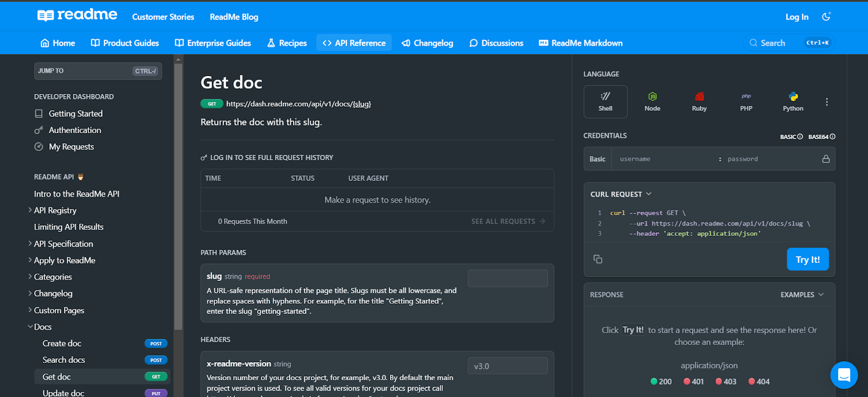Open Get doc endpoint in sidebar

[x=101, y=377]
